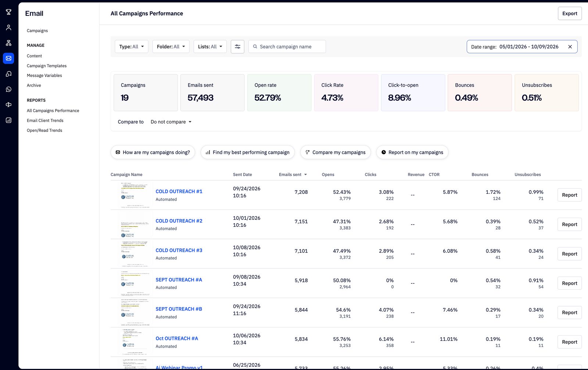The image size is (588, 370).
Task: Open the Folder: All dropdown
Action: coord(171,47)
